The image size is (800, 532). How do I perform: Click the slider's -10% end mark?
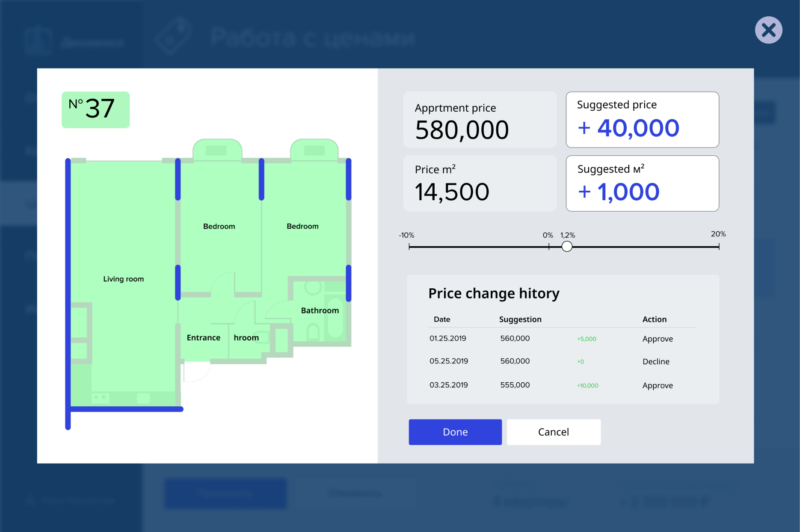click(x=409, y=246)
